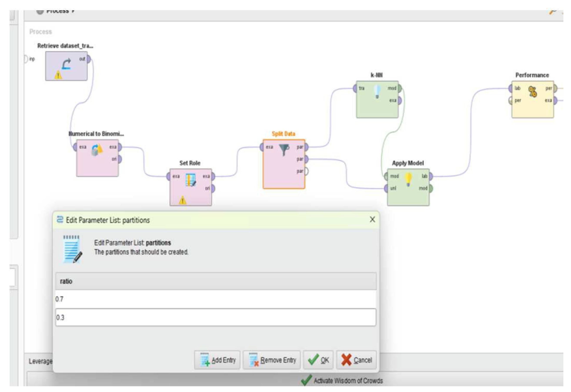Select the Set Role operator icon

point(190,179)
